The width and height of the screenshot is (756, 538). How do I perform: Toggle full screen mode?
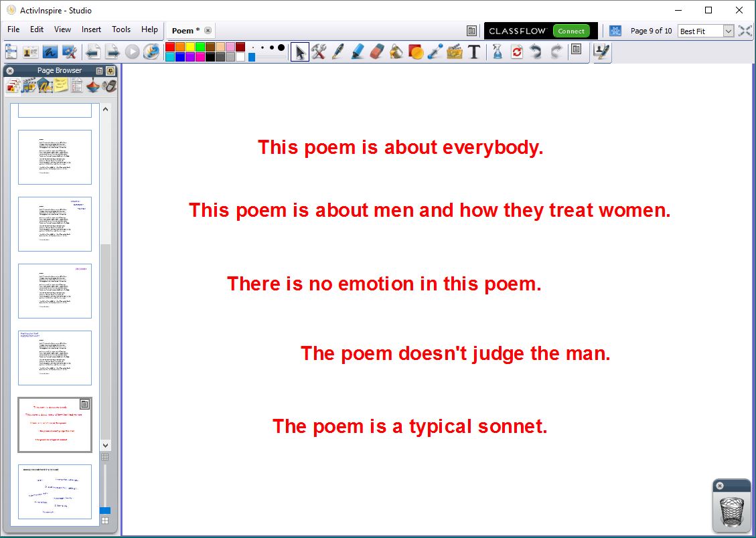(745, 31)
